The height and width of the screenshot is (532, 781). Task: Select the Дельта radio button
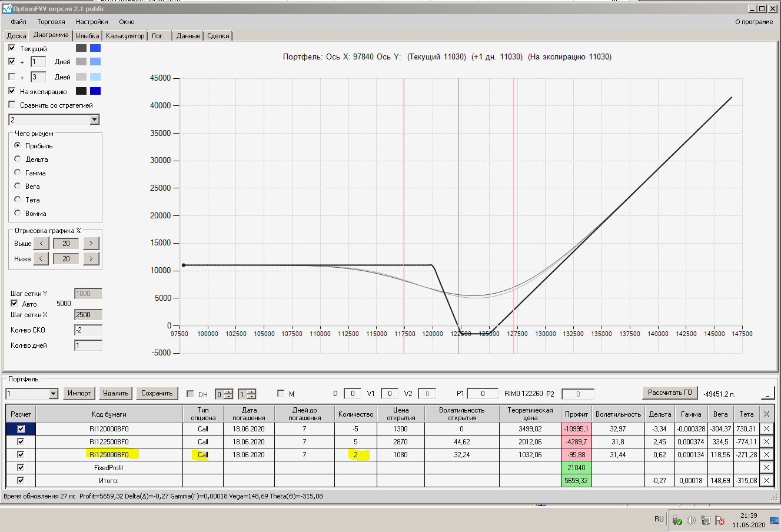click(18, 159)
